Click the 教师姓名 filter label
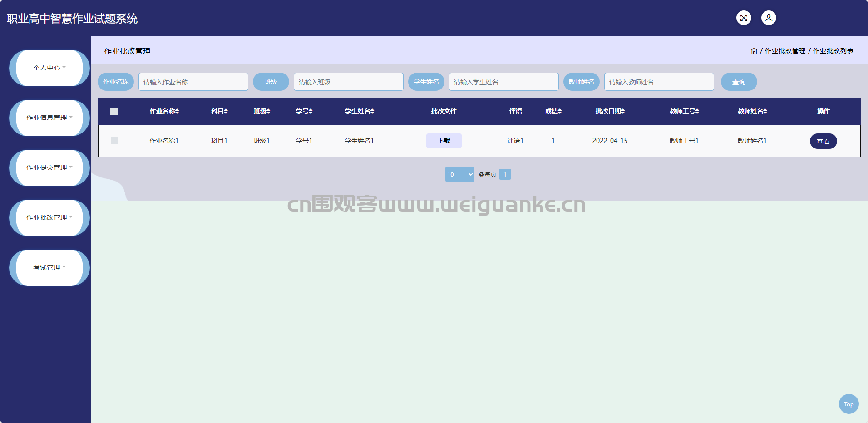Image resolution: width=868 pixels, height=423 pixels. (582, 82)
